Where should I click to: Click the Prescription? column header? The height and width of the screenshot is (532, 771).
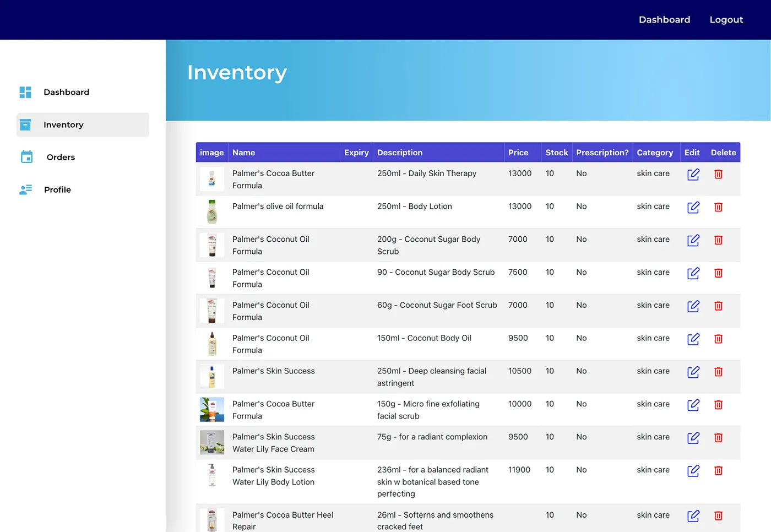coord(602,153)
